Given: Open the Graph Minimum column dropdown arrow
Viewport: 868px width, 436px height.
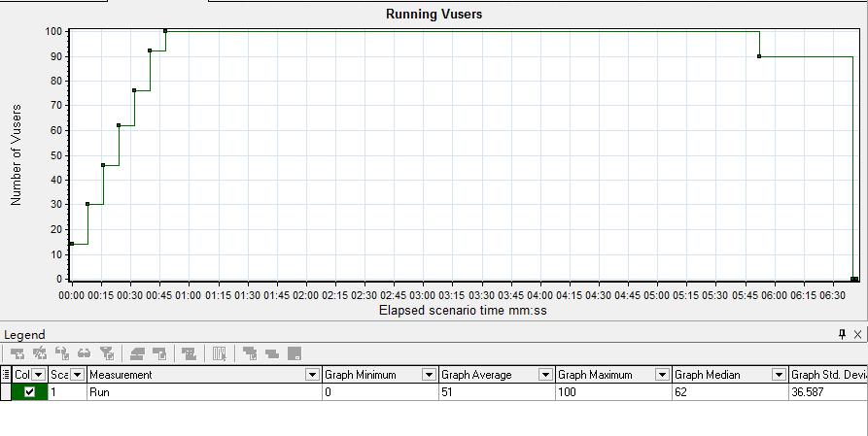Looking at the screenshot, I should pos(429,375).
